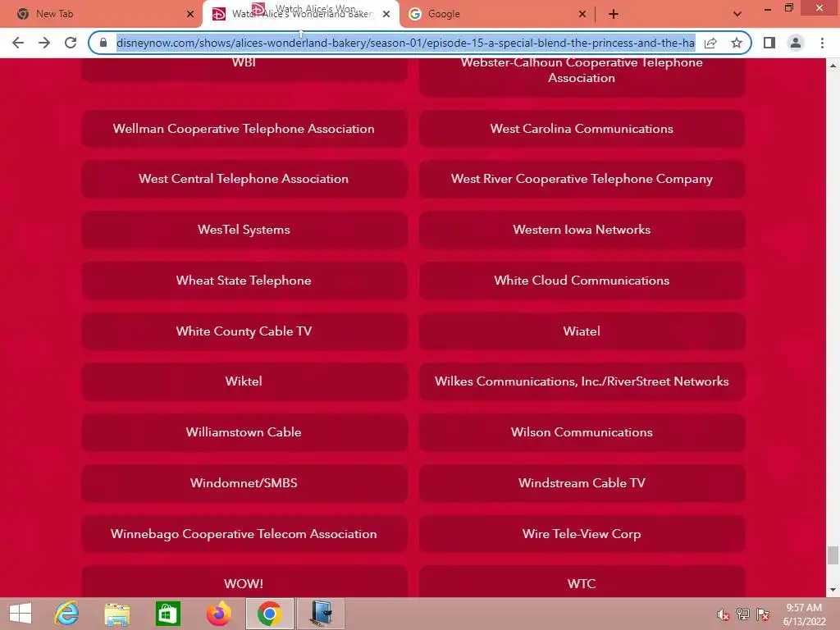Share this page from address bar
Screen dimensions: 840x630
(x=710, y=43)
